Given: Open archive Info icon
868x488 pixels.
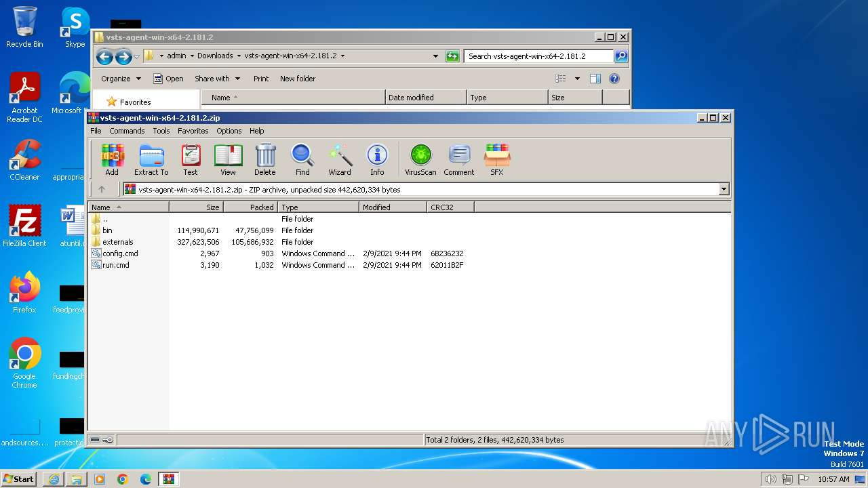Looking at the screenshot, I should pyautogui.click(x=377, y=160).
